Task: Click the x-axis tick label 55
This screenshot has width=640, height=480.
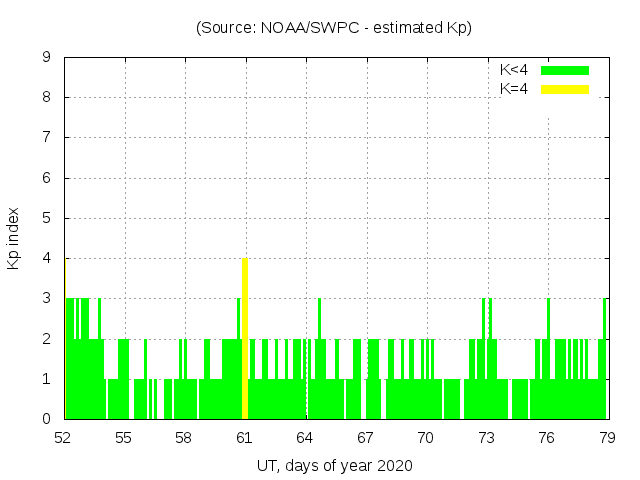Action: click(124, 438)
